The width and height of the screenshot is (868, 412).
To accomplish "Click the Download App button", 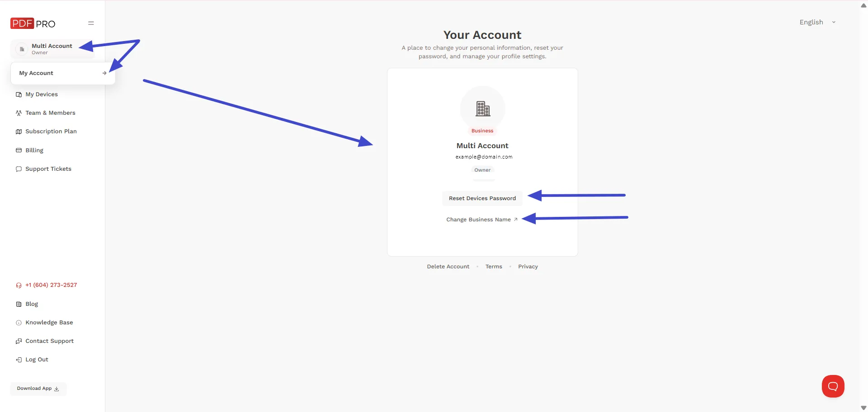I will pos(38,389).
